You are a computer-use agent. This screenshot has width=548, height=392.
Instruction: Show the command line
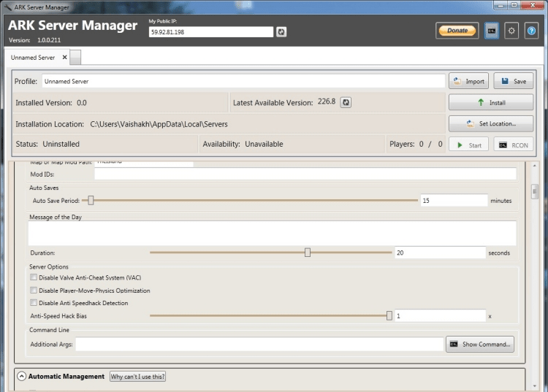[480, 344]
